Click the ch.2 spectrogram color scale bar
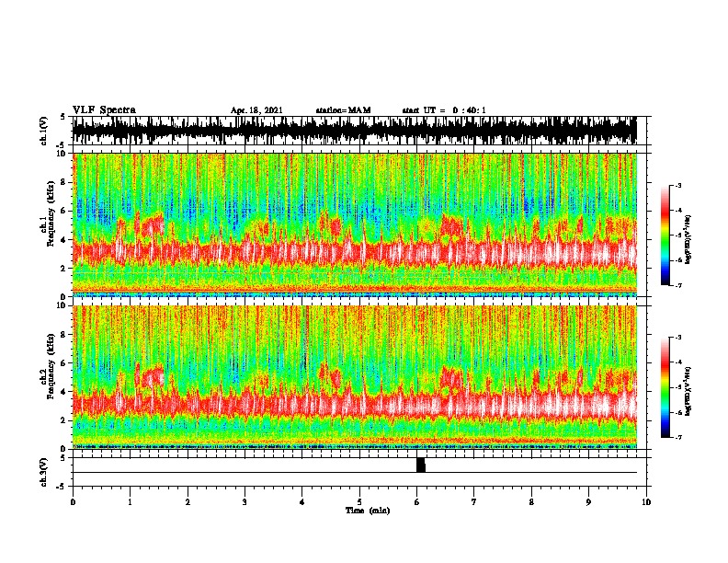The height and width of the screenshot is (563, 728). coord(665,387)
